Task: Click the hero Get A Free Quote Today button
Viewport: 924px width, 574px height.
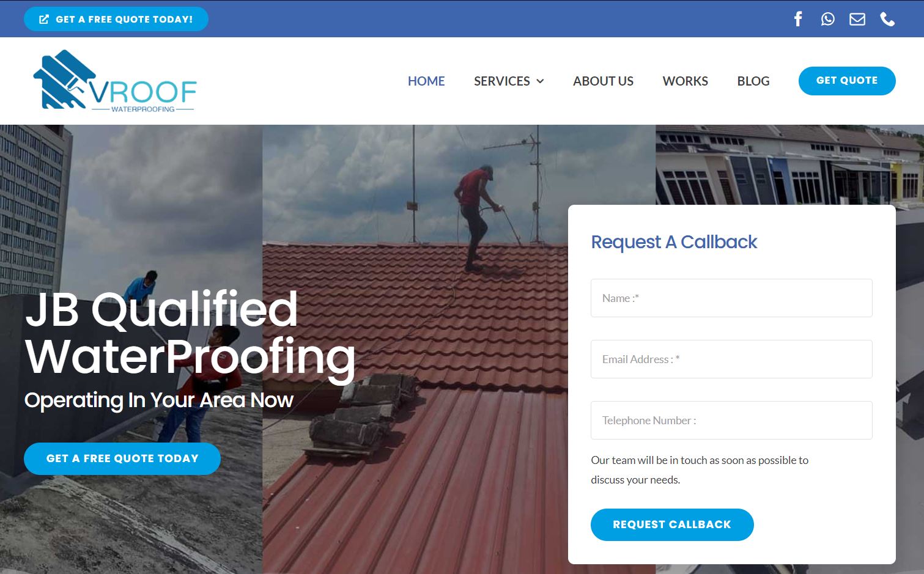Action: click(122, 458)
